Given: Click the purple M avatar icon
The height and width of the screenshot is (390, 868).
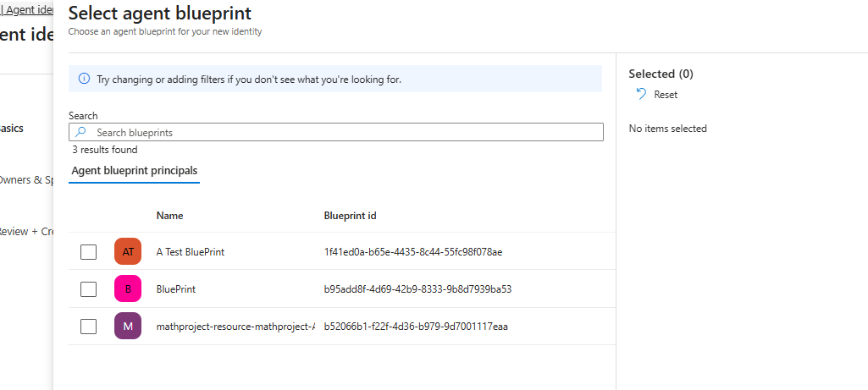Looking at the screenshot, I should [128, 327].
